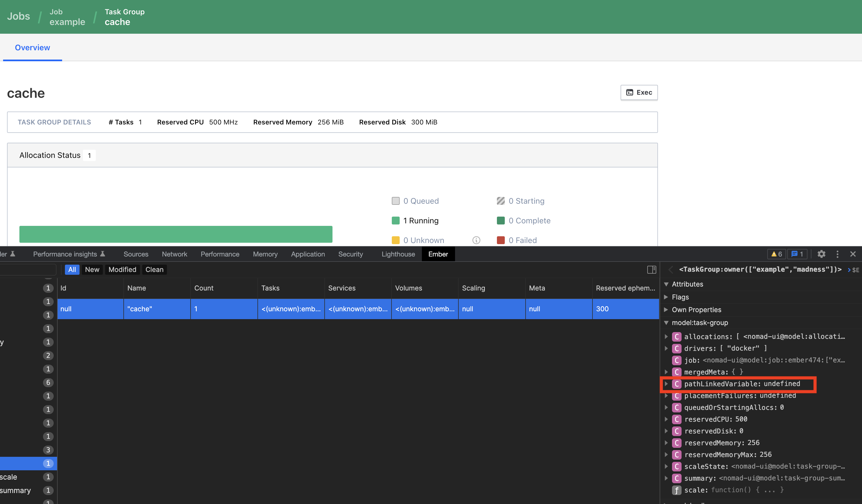Click the info icon beside 0 Unknown
This screenshot has height=504, width=862.
click(x=476, y=240)
